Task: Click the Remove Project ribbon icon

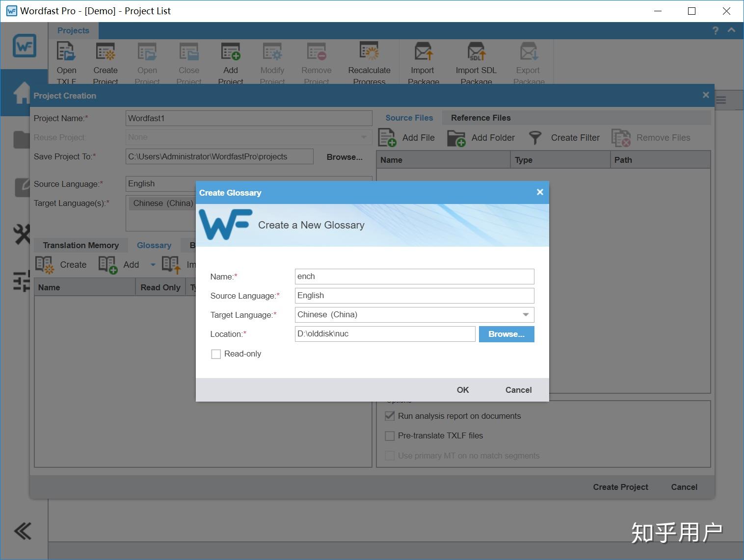Action: 317,51
